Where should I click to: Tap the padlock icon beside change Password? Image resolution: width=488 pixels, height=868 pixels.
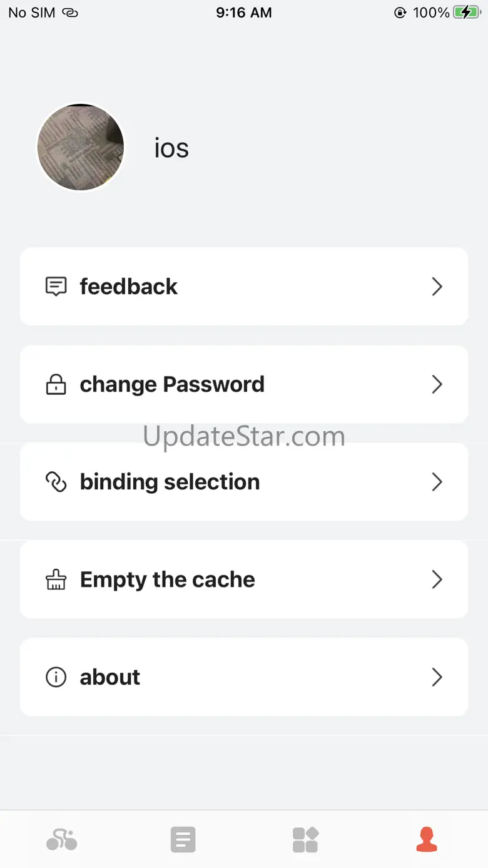[56, 384]
